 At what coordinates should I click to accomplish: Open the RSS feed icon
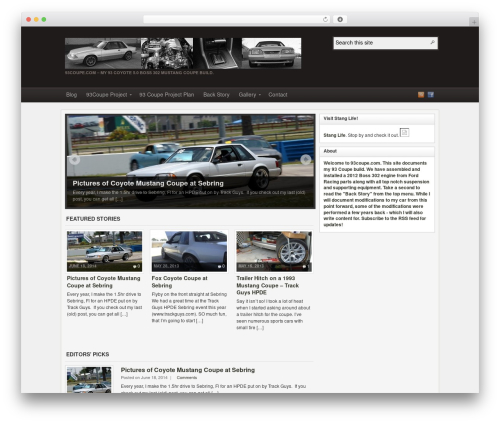(x=421, y=95)
